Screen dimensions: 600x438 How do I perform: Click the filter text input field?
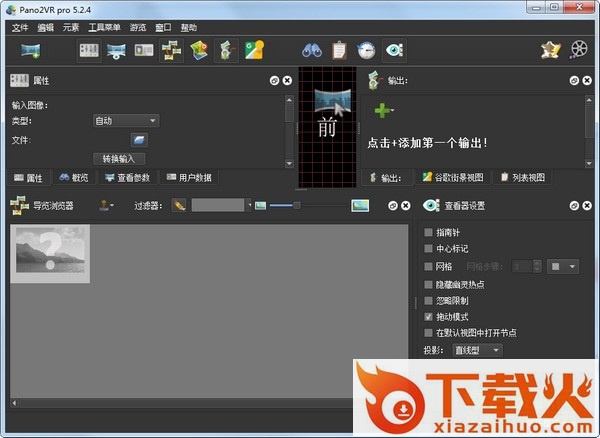(218, 205)
